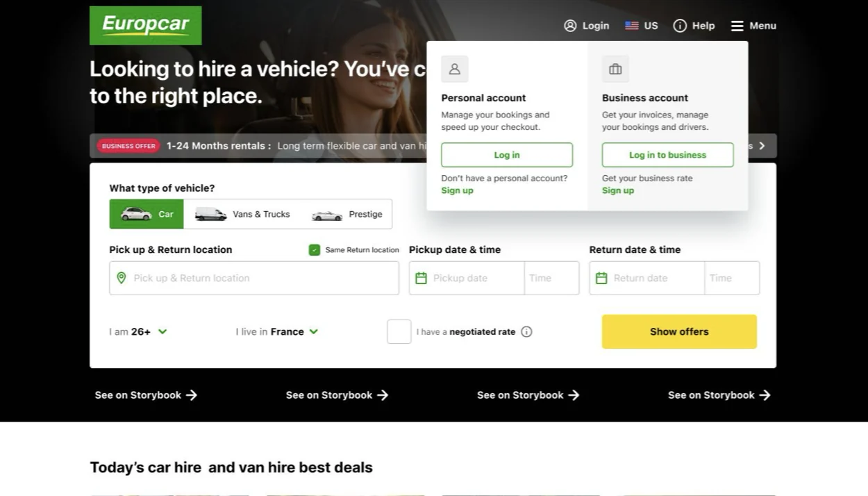Click the Business account briefcase icon

[615, 69]
